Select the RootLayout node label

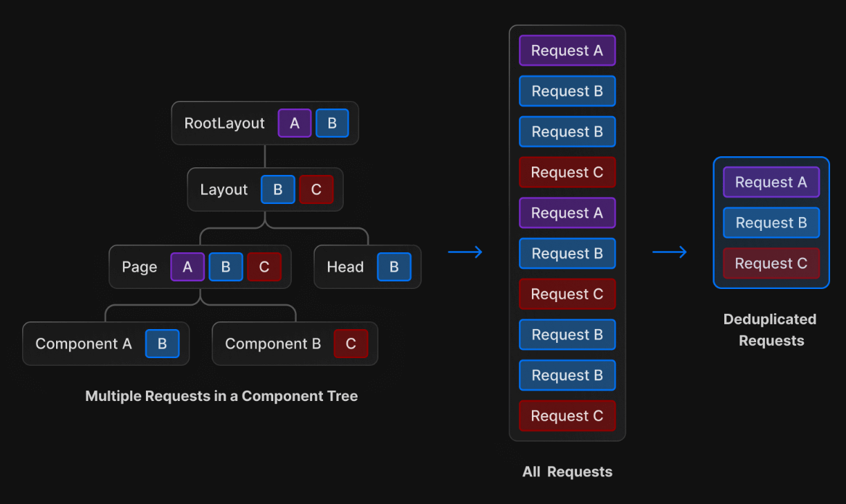(x=224, y=123)
